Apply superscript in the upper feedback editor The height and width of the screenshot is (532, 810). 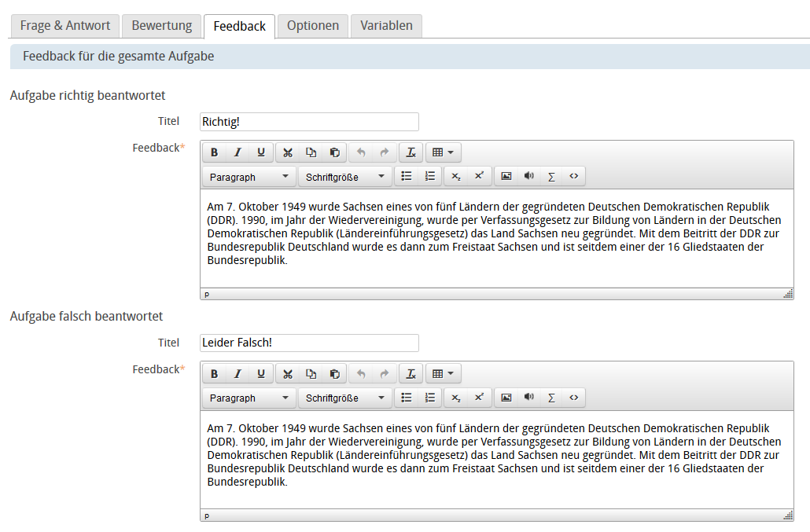479,177
